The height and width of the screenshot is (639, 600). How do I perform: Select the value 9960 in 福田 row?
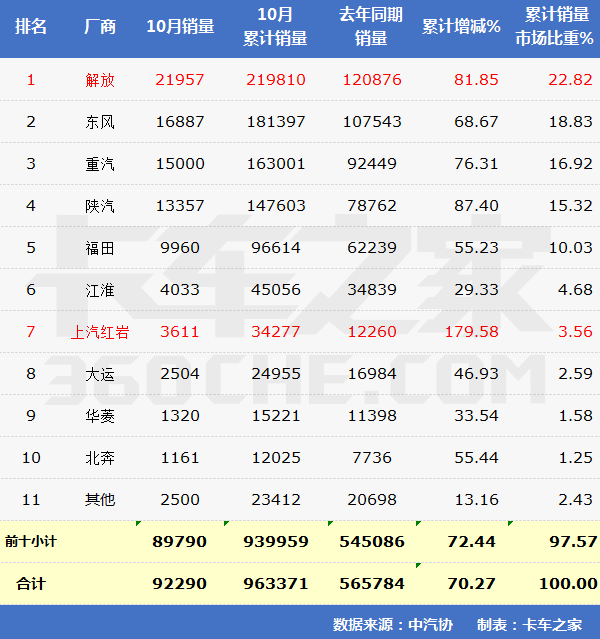pos(180,248)
